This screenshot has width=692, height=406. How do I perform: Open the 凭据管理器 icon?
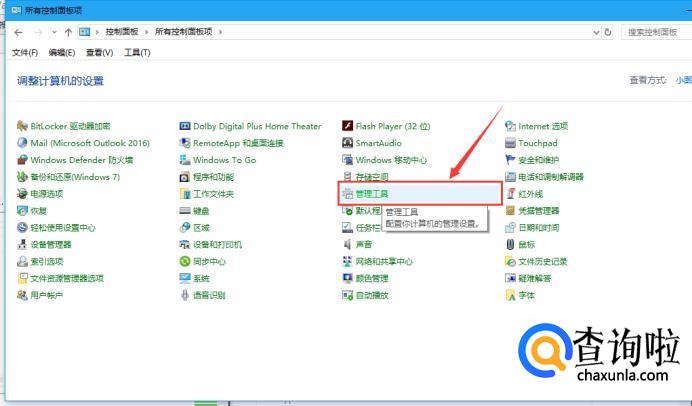point(511,211)
